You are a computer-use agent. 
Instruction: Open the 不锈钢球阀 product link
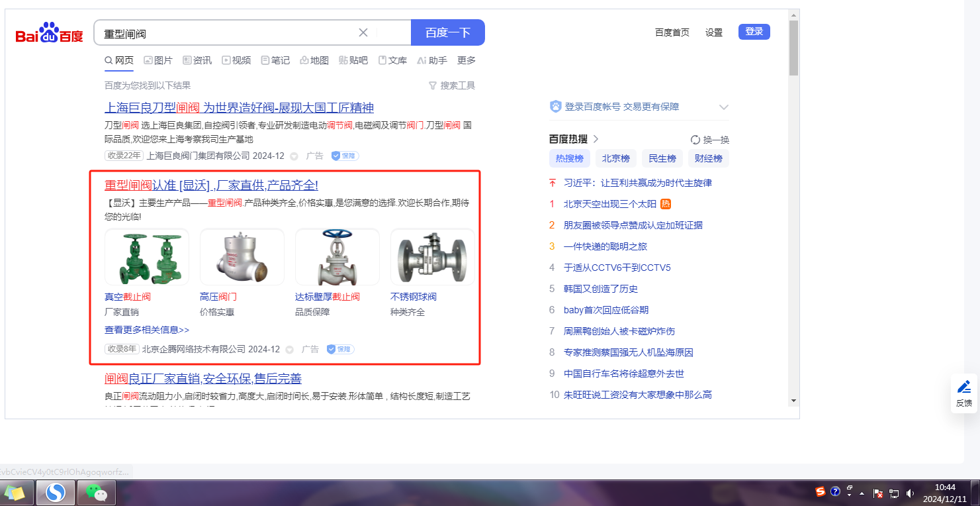(x=414, y=297)
